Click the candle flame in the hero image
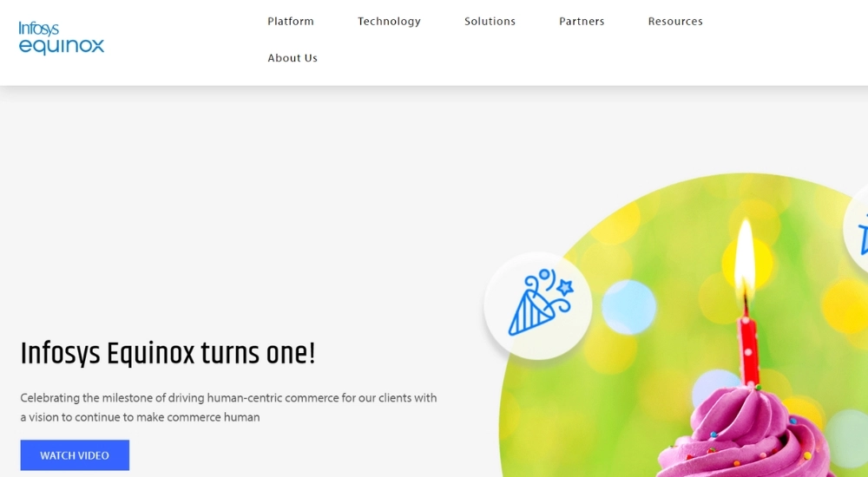The image size is (868, 477). [x=745, y=253]
